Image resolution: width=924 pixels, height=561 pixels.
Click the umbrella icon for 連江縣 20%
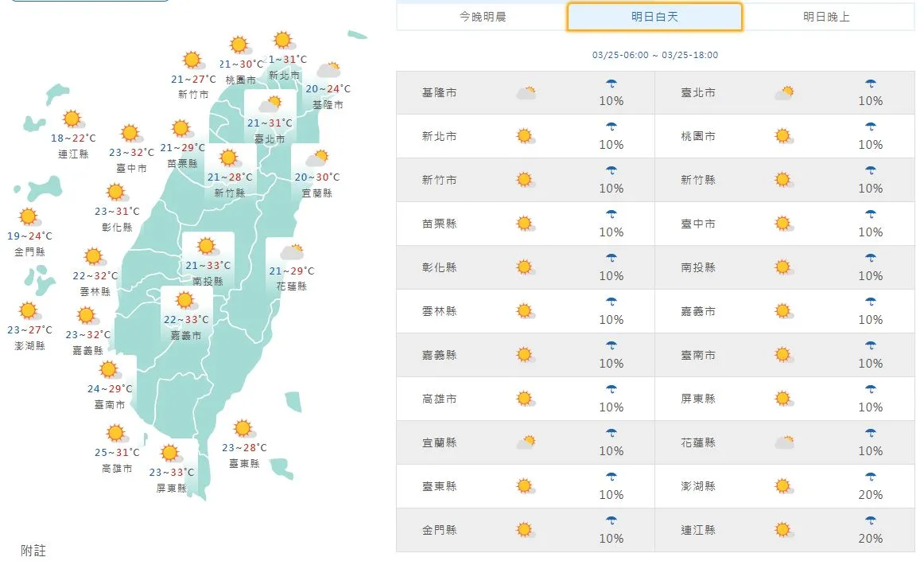(x=871, y=520)
